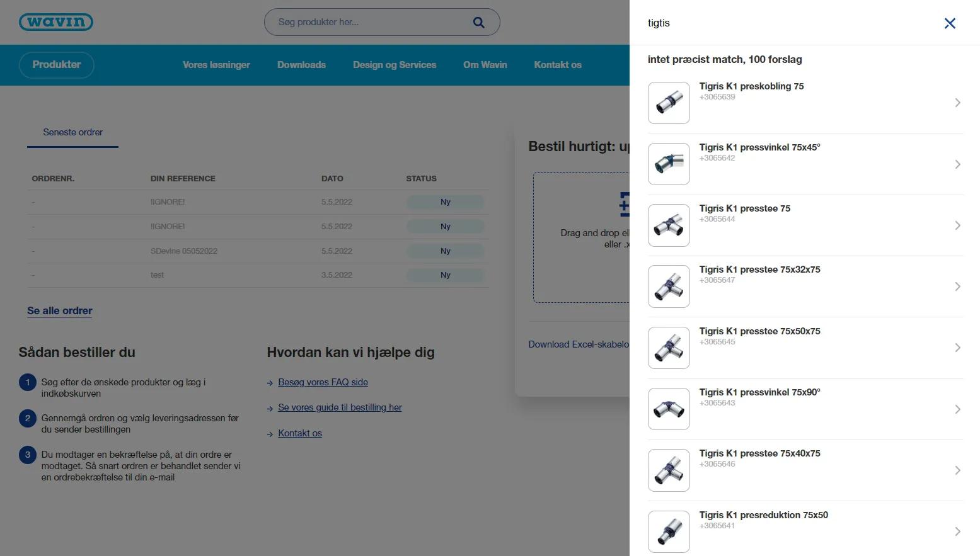This screenshot has height=556, width=980.
Task: Click the 3.5.2022 order date
Action: click(x=337, y=275)
